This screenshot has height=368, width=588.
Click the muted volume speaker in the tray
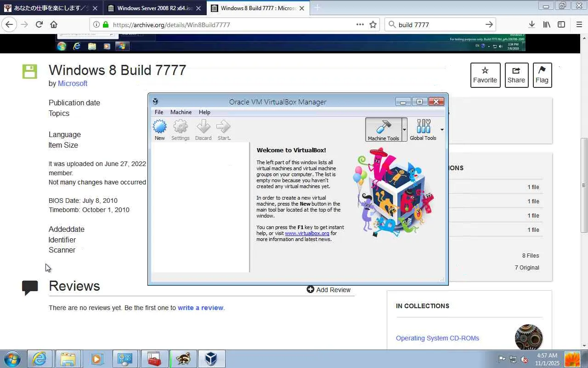click(x=524, y=359)
